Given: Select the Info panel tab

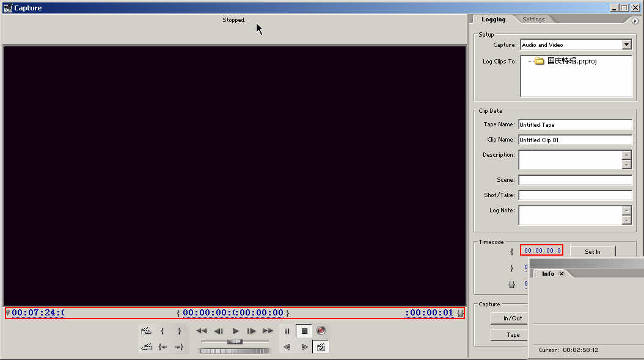Looking at the screenshot, I should [x=548, y=273].
